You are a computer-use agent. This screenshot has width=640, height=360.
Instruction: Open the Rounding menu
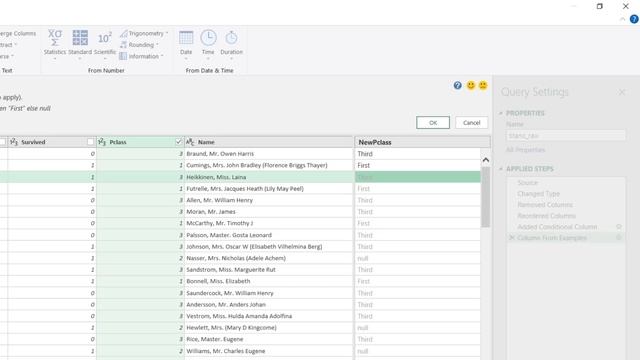(139, 45)
